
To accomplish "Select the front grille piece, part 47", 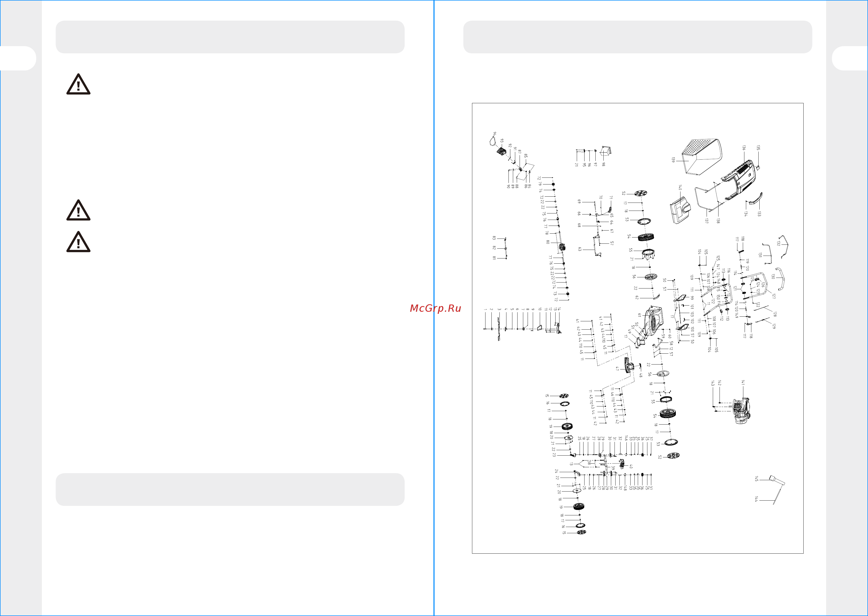I will pos(629,366).
